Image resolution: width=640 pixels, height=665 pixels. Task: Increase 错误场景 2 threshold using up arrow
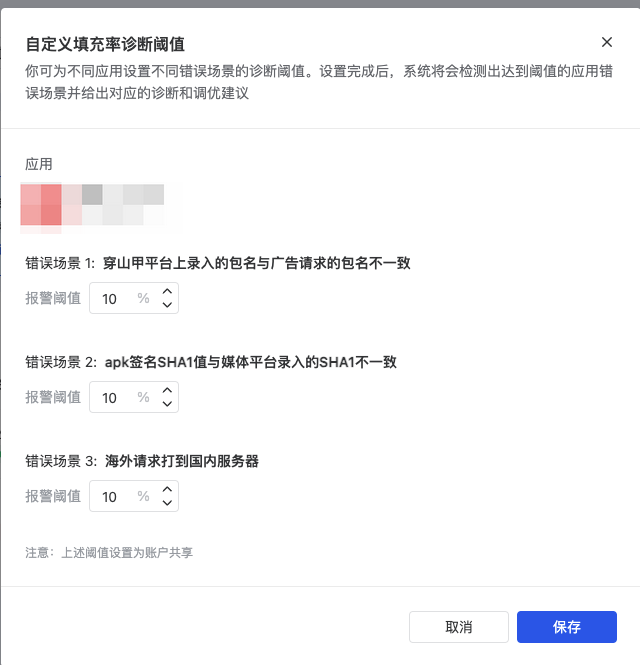pos(168,390)
